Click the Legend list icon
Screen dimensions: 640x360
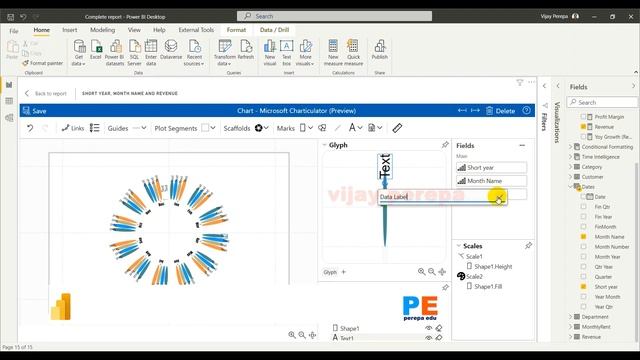point(95,128)
